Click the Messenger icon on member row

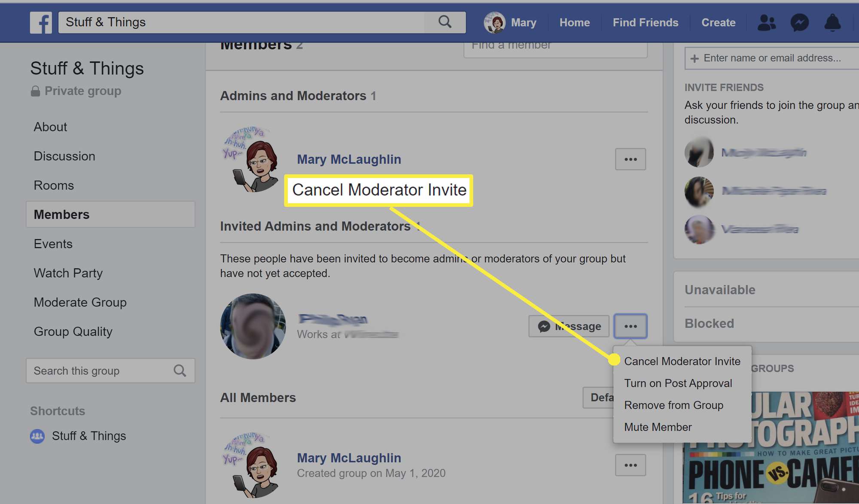[x=543, y=326]
